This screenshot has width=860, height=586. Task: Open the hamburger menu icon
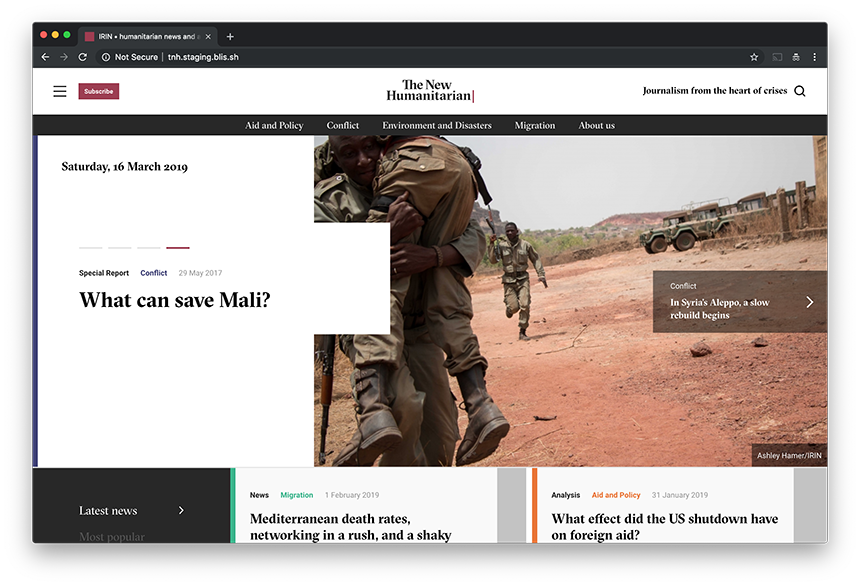tap(60, 91)
